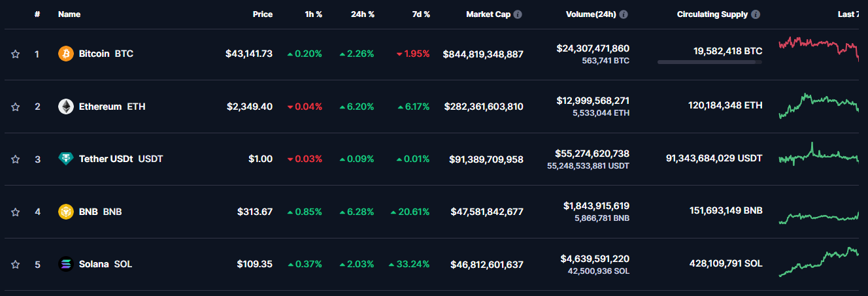868x296 pixels.
Task: Sort by 24h % column header
Action: [363, 14]
